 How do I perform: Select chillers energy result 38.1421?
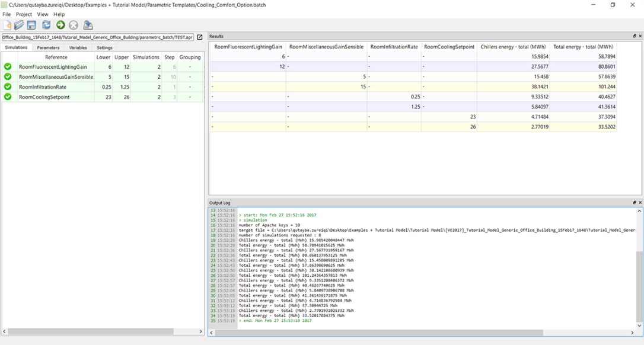[513, 87]
